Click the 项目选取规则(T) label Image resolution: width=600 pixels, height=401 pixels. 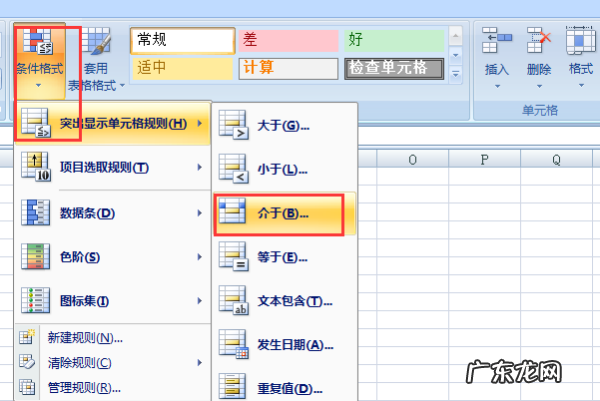(104, 168)
